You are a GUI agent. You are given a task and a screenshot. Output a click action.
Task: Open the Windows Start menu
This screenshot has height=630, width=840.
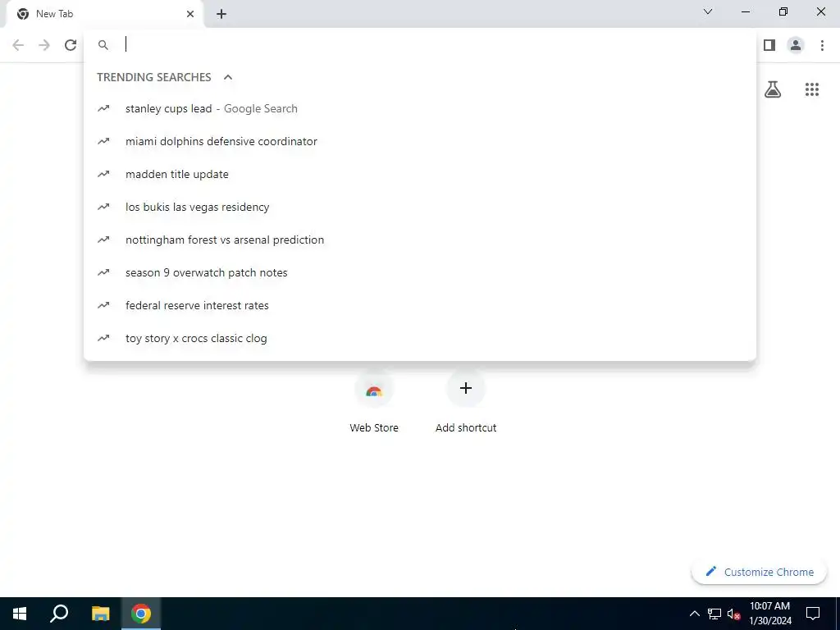(20, 614)
